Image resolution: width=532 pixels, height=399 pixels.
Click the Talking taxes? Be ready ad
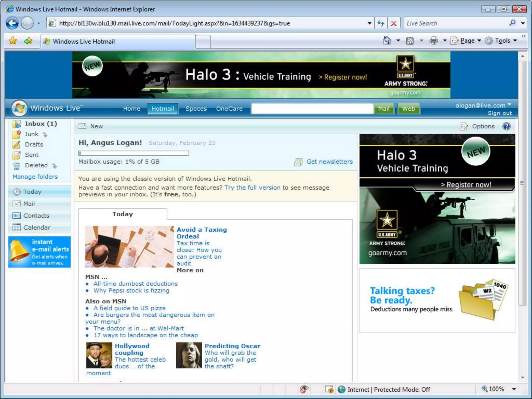[437, 300]
